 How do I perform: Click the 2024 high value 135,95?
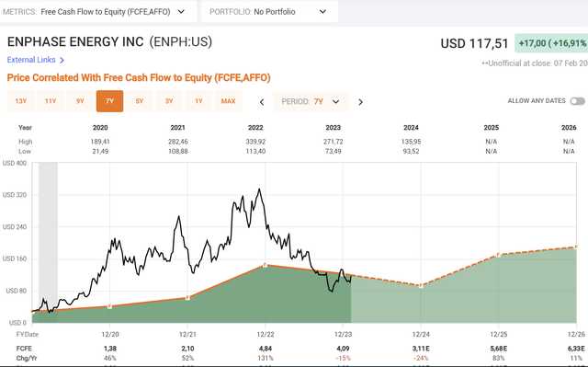[x=411, y=142]
